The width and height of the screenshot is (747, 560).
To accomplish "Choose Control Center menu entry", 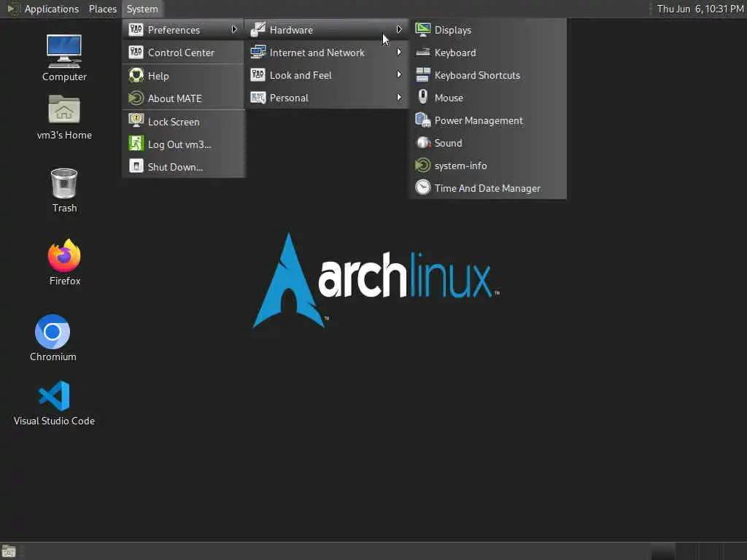I will click(183, 52).
